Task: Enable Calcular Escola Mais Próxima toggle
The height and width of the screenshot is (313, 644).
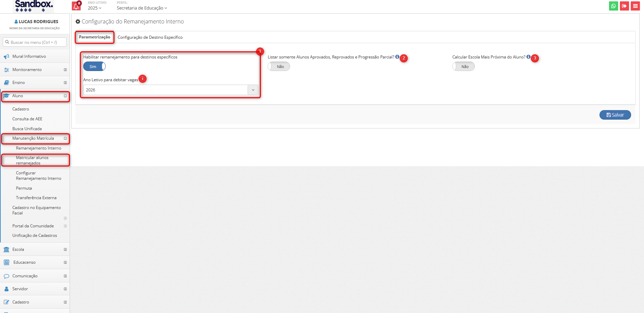Action: 463,67
